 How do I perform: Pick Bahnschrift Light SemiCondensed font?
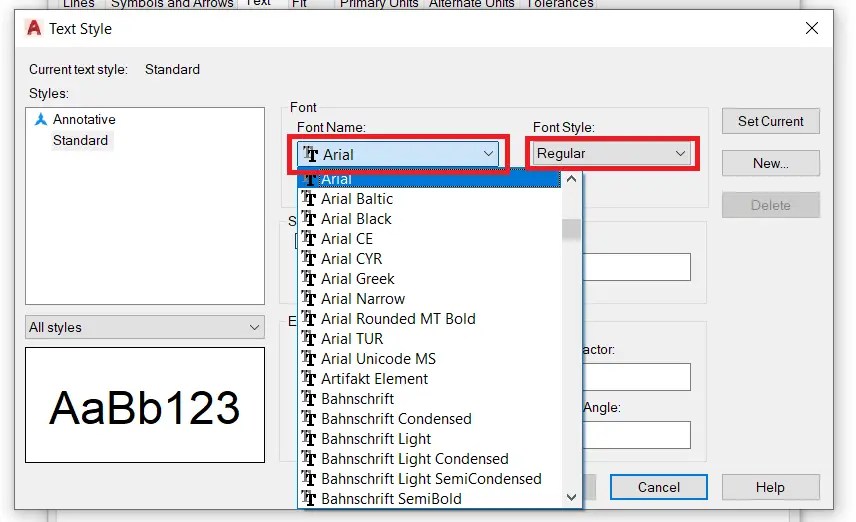429,479
